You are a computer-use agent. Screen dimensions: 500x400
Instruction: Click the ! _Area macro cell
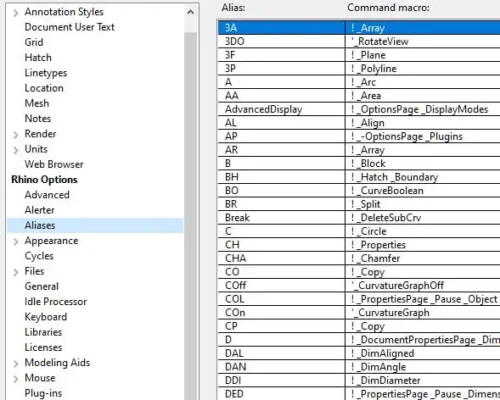423,96
